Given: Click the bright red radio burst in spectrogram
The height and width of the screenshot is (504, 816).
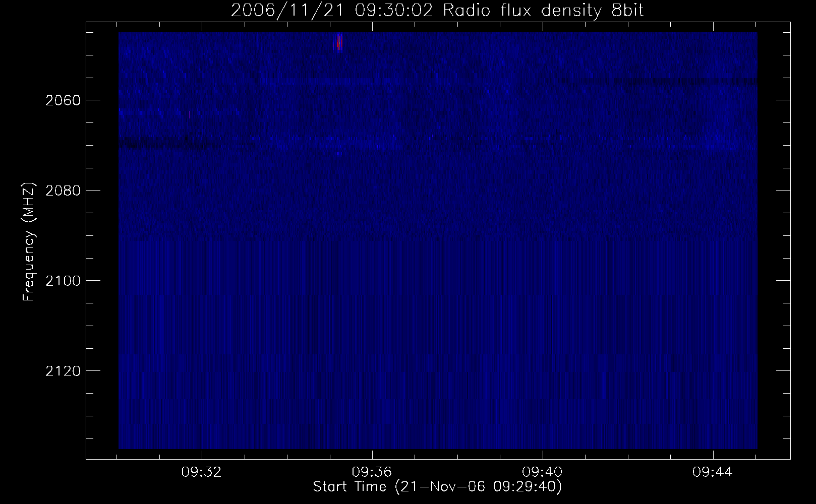Looking at the screenshot, I should click(339, 43).
